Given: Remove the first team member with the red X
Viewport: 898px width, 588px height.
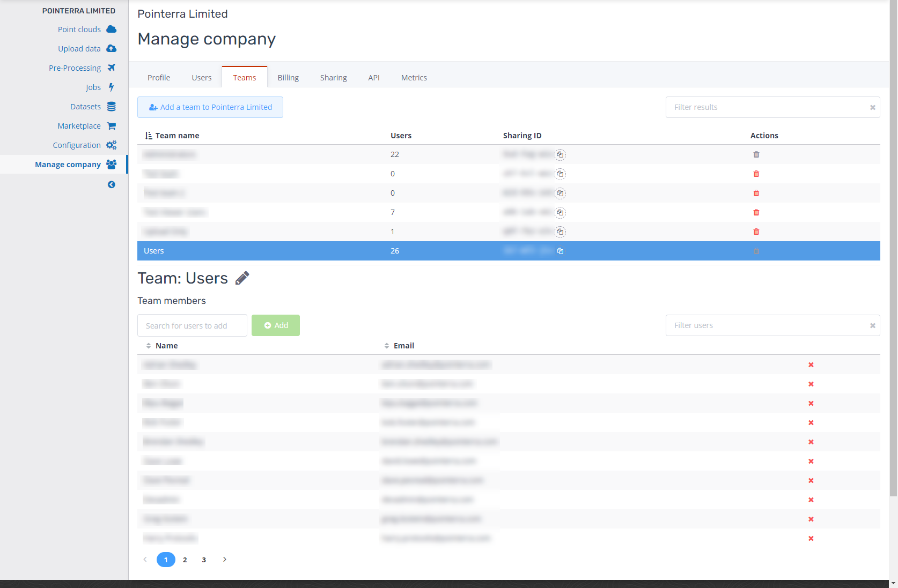Looking at the screenshot, I should pos(811,364).
